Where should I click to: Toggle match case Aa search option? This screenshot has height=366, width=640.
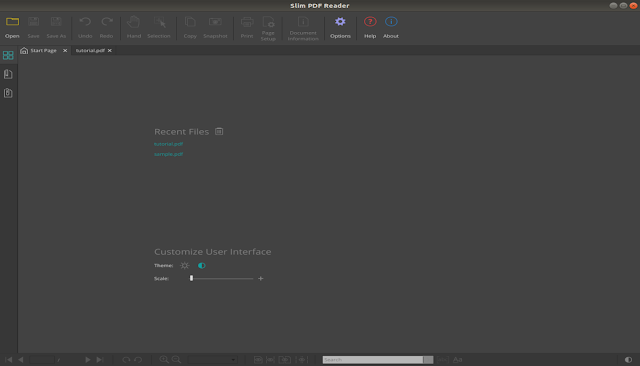coord(458,359)
